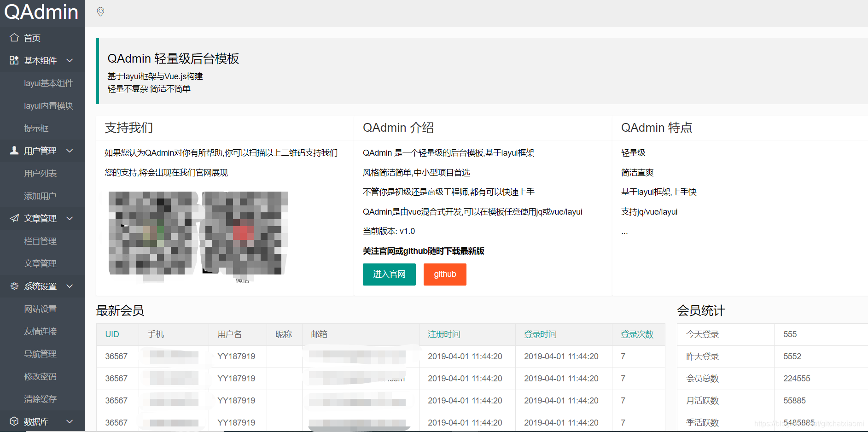The image size is (868, 432).
Task: Click the 会员总数 statistics label
Action: (x=702, y=379)
